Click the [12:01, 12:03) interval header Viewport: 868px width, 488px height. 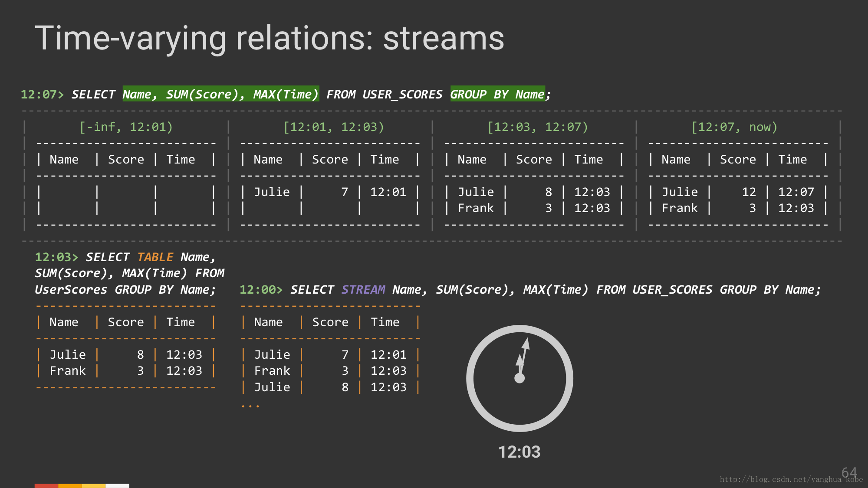click(x=333, y=127)
